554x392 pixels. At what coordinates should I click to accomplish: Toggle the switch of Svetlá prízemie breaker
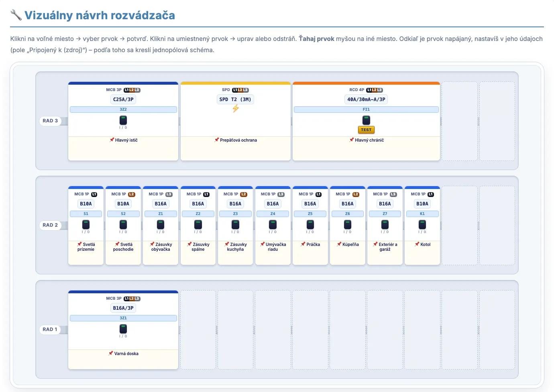pos(86,224)
